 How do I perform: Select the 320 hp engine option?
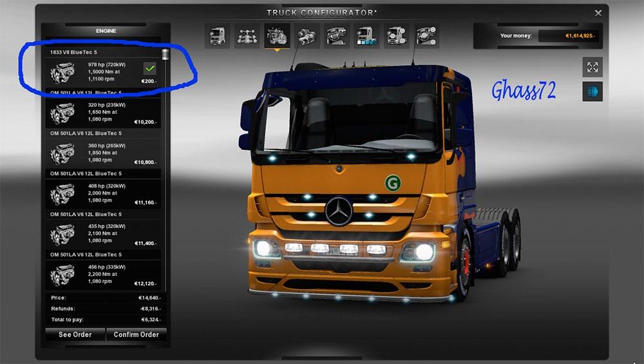tap(103, 112)
